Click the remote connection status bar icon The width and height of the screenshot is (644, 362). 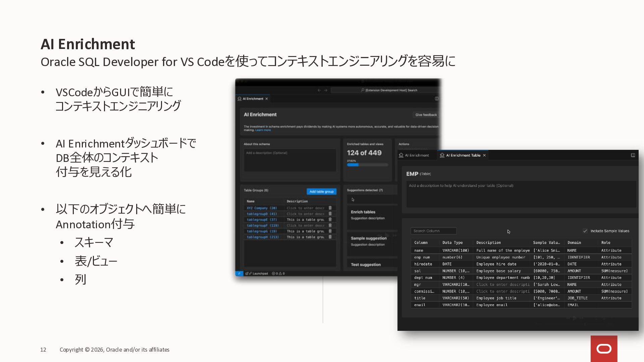tap(239, 274)
